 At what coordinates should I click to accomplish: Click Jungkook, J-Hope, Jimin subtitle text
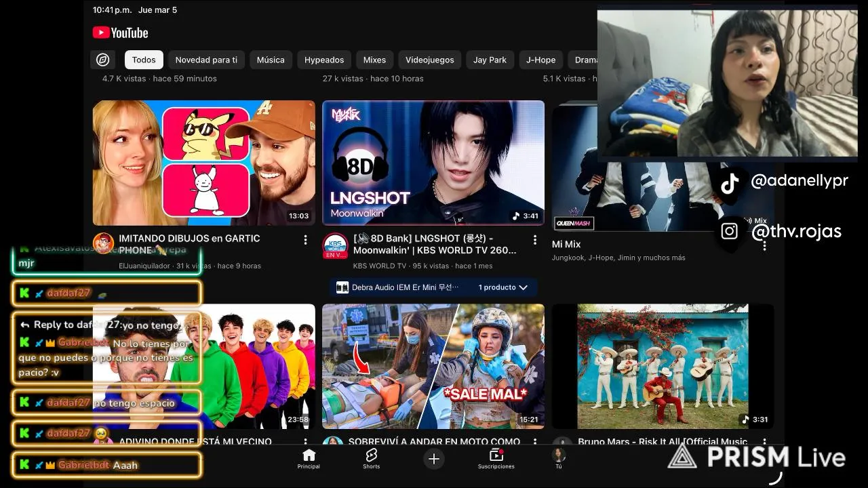618,258
